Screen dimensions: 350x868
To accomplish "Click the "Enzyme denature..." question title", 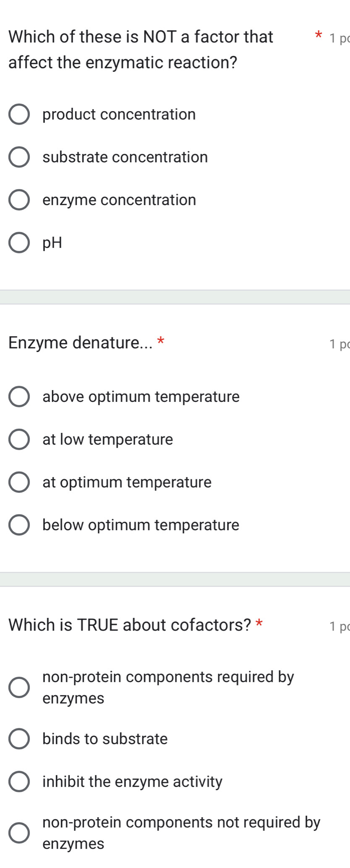I will [78, 343].
